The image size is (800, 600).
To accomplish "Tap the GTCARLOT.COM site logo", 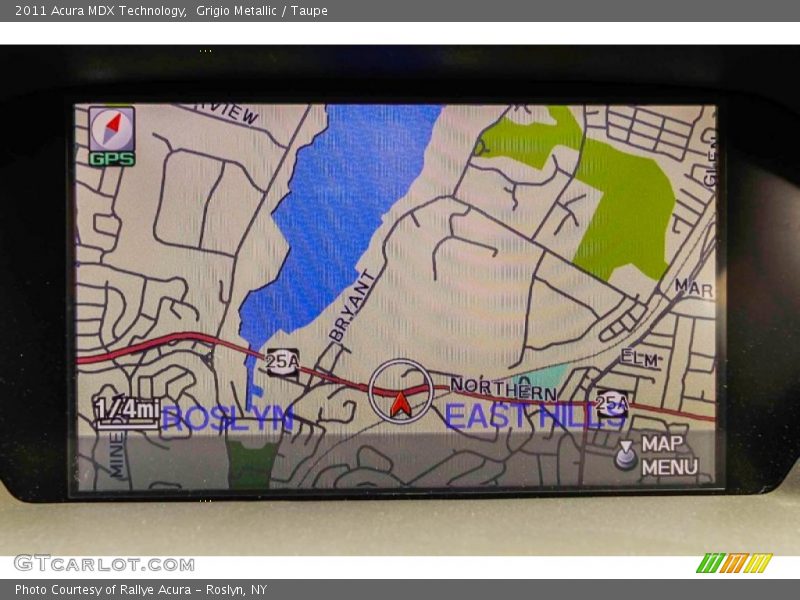I will pos(105,564).
